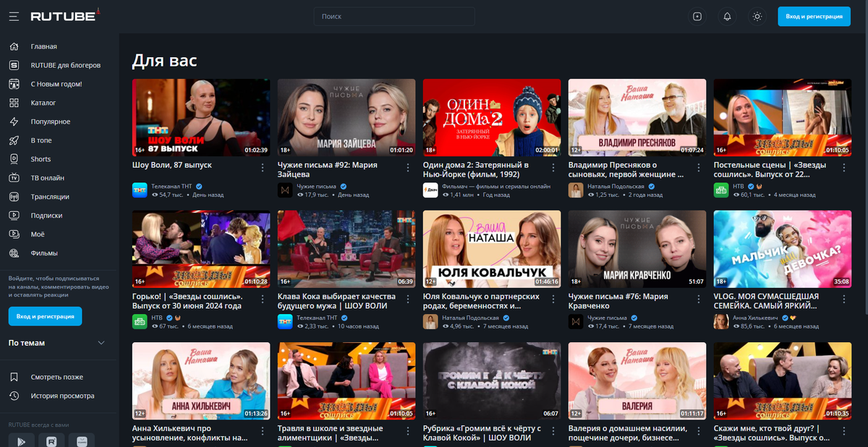Open notifications bell icon
Image resolution: width=868 pixels, height=447 pixels.
tap(727, 16)
